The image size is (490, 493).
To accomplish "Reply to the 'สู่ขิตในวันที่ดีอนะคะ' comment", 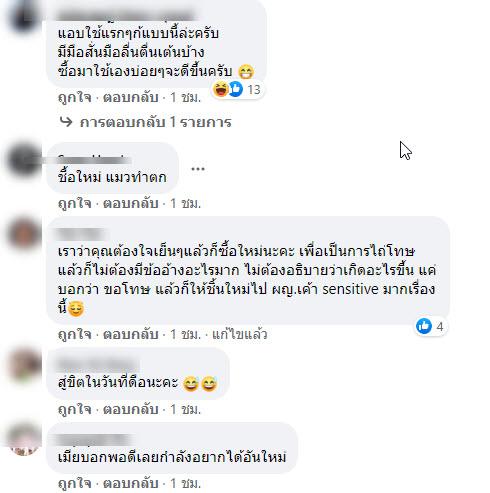I will click(130, 409).
